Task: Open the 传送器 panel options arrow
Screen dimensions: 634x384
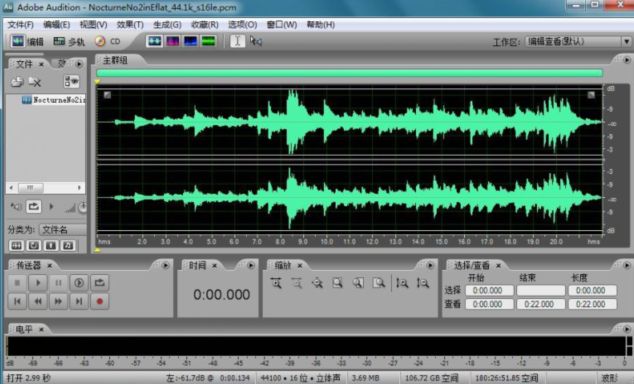Action: (165, 266)
